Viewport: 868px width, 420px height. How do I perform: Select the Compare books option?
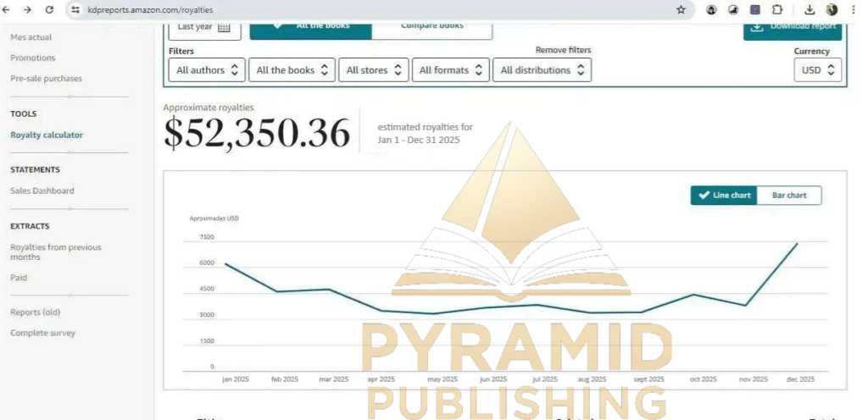[431, 27]
